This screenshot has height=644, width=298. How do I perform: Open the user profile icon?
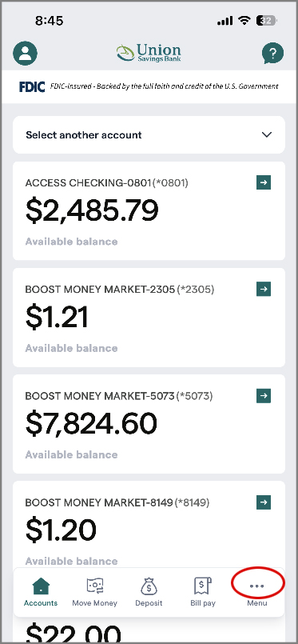coord(25,54)
